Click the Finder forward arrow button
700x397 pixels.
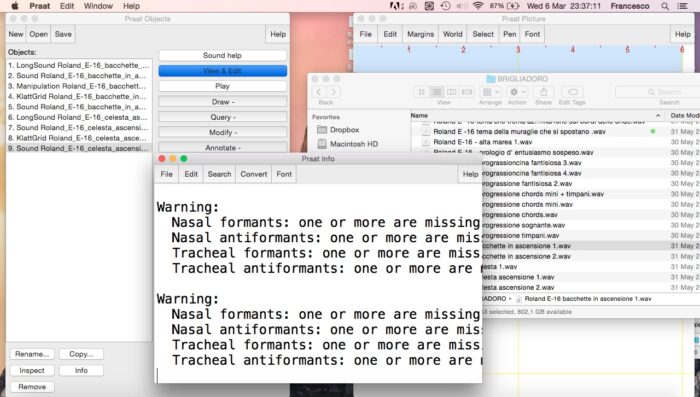coord(333,92)
